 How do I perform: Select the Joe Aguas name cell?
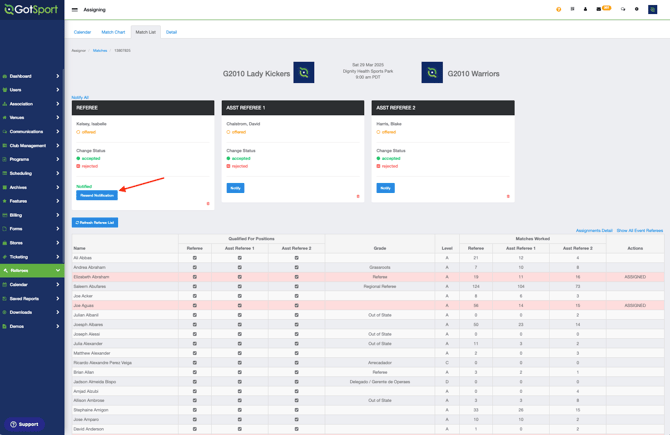point(125,306)
